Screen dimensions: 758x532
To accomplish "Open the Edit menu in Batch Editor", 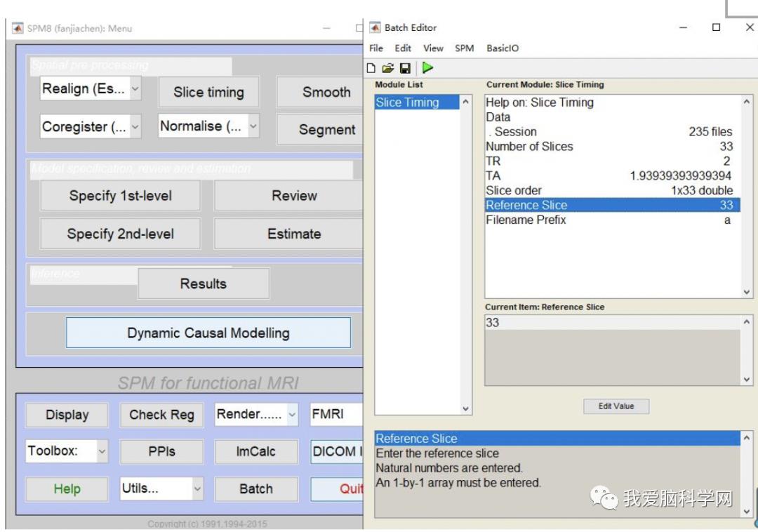I will pyautogui.click(x=403, y=48).
